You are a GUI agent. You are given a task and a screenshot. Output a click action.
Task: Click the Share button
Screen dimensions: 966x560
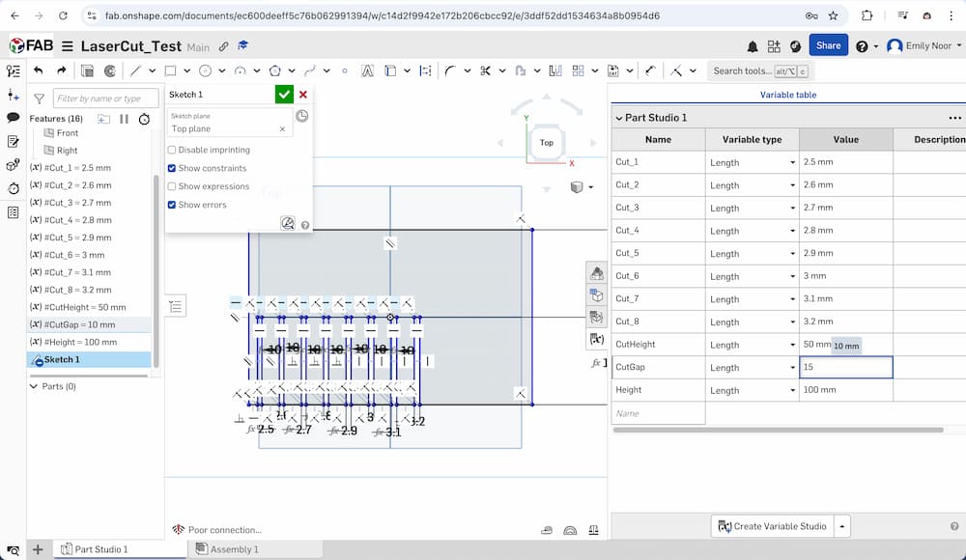828,45
